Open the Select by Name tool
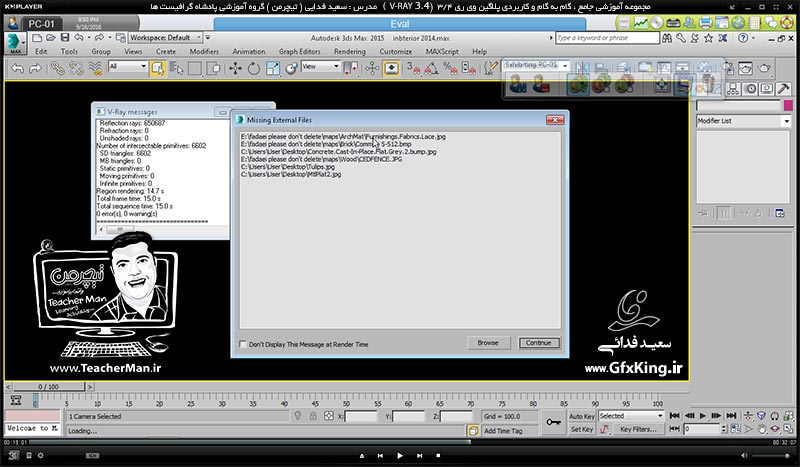800x467 pixels. coord(176,68)
